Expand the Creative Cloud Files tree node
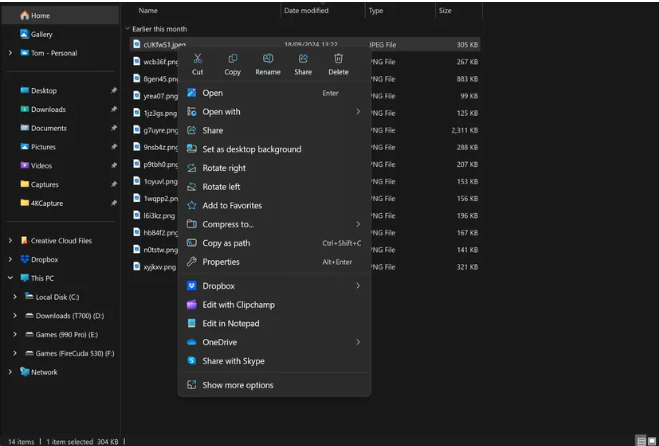This screenshot has width=659, height=446. click(10, 241)
